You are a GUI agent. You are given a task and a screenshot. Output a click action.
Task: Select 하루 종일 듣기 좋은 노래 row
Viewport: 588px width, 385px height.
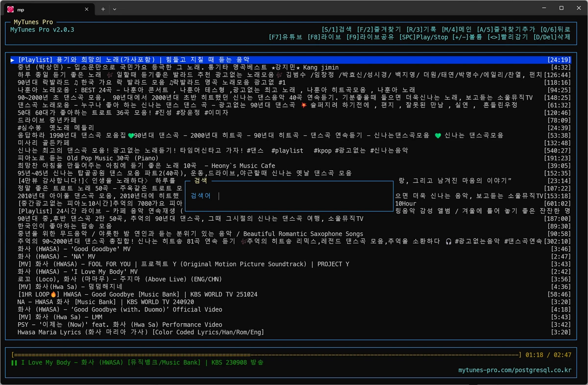[x=291, y=75]
